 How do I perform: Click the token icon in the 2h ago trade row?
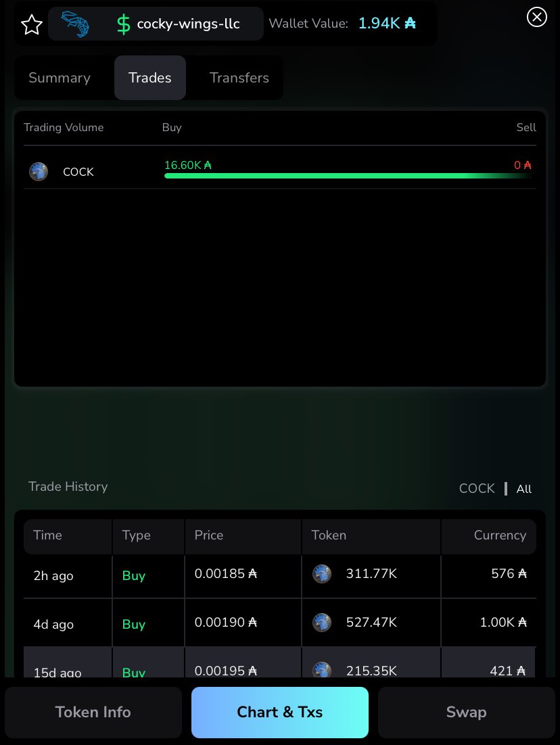[322, 574]
